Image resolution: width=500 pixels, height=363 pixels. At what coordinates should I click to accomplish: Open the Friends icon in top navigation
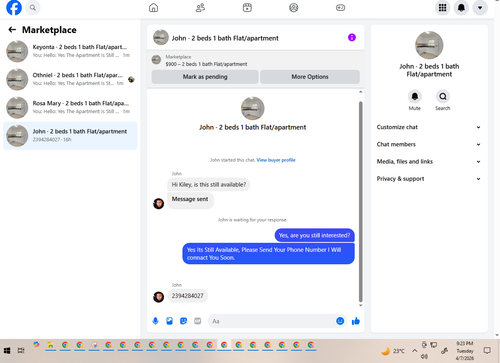pos(200,7)
